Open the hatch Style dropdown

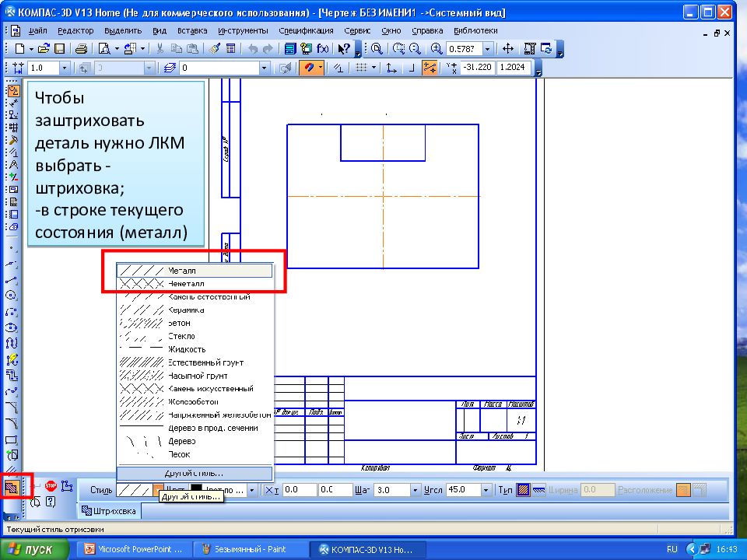(x=158, y=489)
